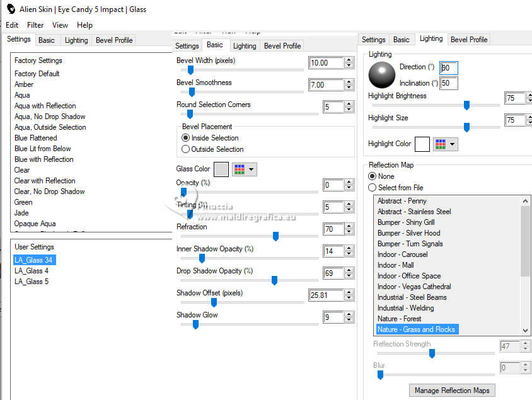Click the Shadow Offset slider handle

coord(214,302)
